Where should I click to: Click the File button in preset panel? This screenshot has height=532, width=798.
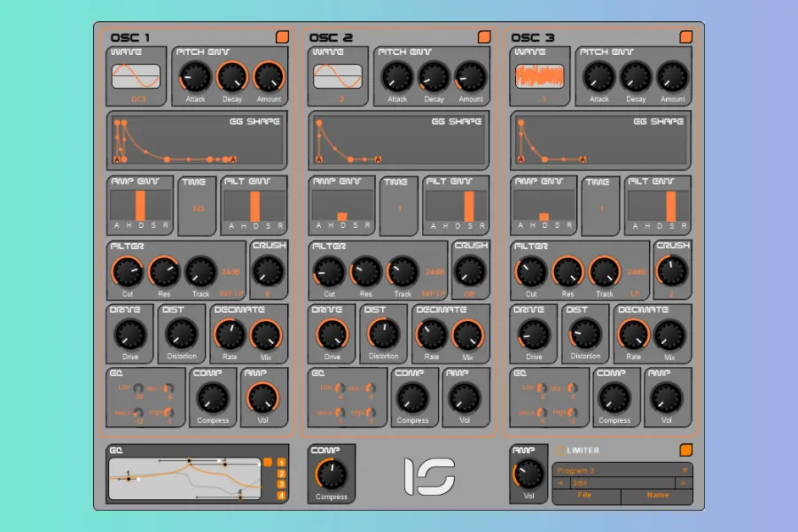point(585,496)
